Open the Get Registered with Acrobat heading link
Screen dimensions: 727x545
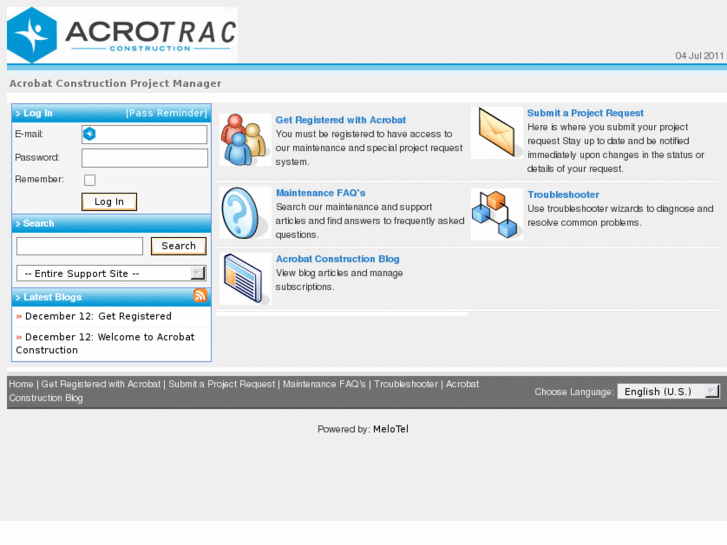point(341,120)
